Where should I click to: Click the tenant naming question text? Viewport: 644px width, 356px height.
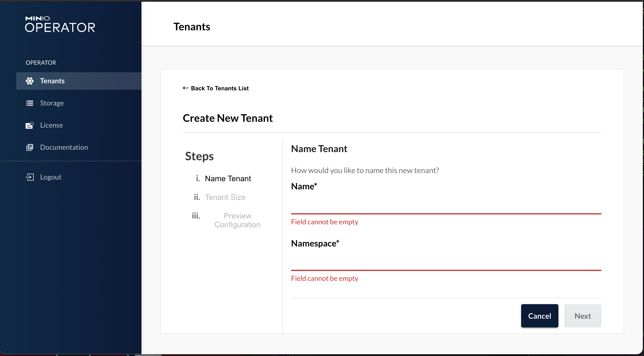point(365,170)
